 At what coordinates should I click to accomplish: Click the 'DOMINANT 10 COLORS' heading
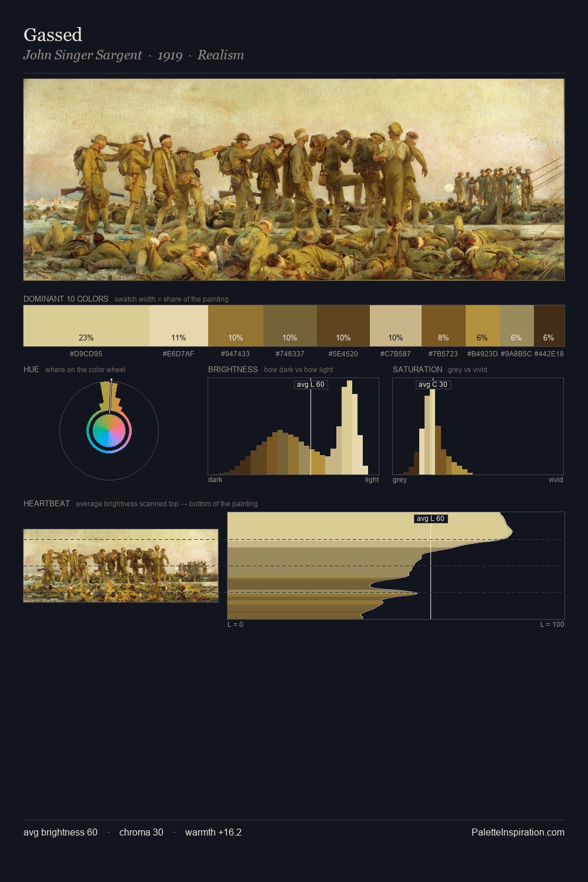[x=66, y=299]
